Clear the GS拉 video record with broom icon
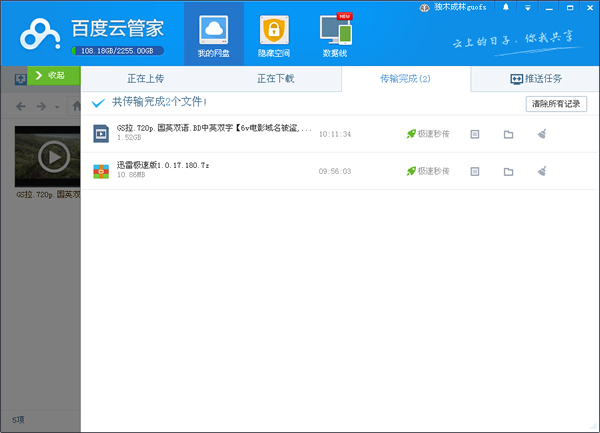The height and width of the screenshot is (433, 600). 541,134
